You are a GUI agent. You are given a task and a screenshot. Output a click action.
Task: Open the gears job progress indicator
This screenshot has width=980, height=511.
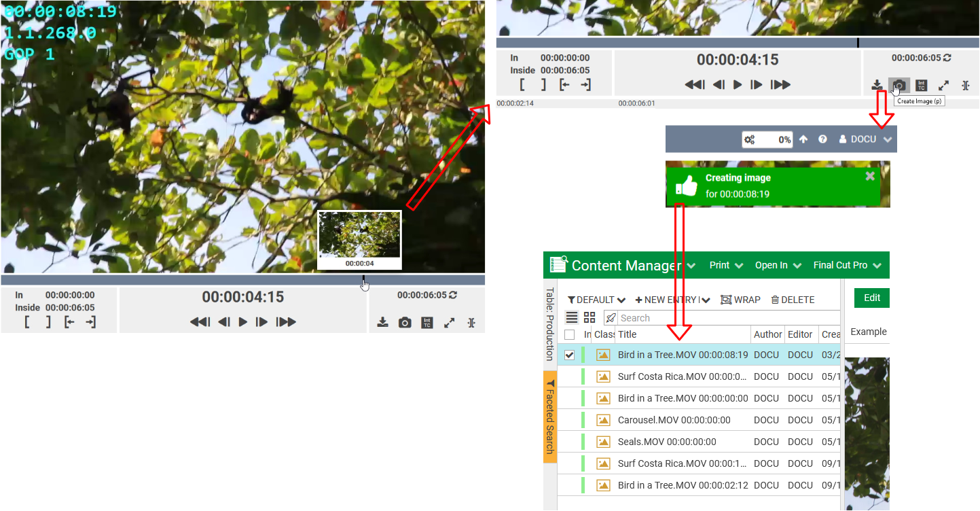(x=750, y=139)
